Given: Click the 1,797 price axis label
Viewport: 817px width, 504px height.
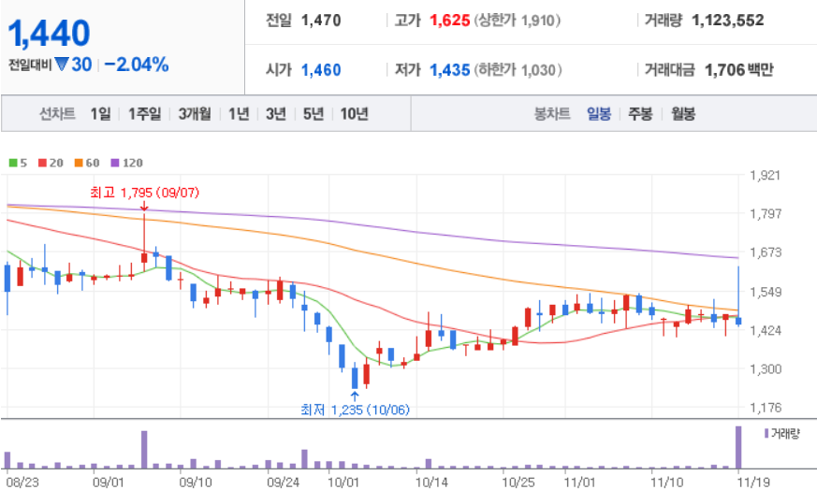Looking at the screenshot, I should pos(765,213).
